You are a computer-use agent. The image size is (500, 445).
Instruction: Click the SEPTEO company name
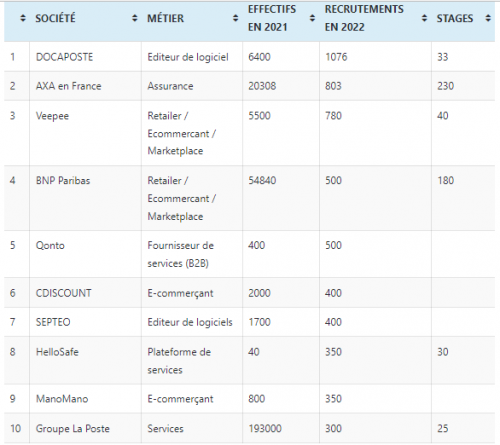click(x=53, y=322)
